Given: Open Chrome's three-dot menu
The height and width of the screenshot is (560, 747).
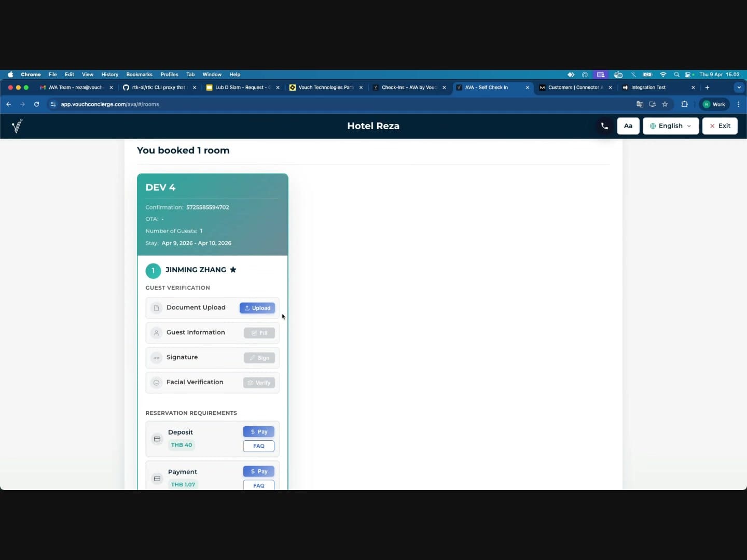Looking at the screenshot, I should pyautogui.click(x=739, y=104).
